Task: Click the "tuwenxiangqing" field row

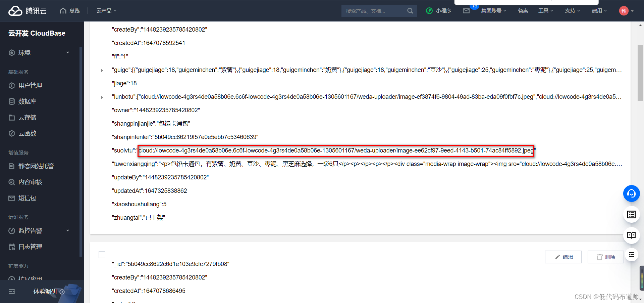Action: pos(367,164)
